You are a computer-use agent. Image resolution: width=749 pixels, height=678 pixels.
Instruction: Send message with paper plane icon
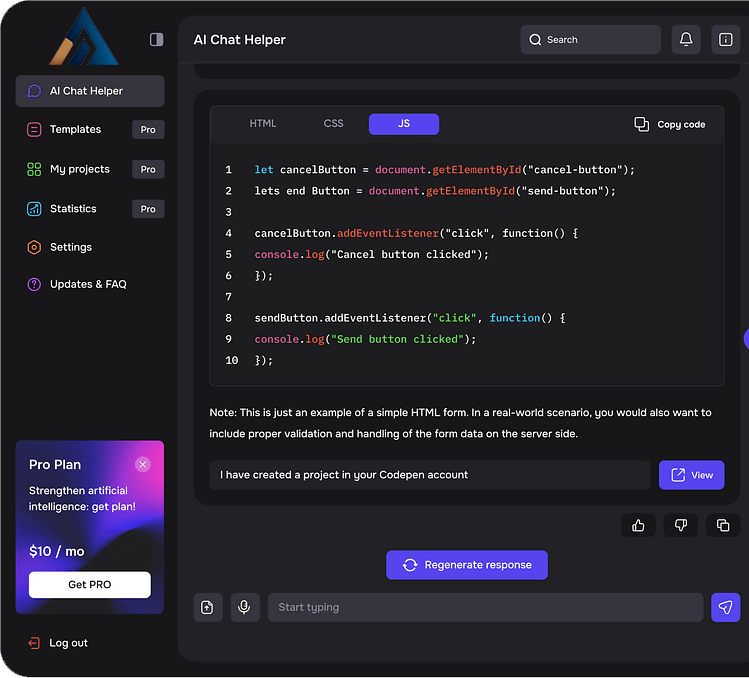coord(725,607)
